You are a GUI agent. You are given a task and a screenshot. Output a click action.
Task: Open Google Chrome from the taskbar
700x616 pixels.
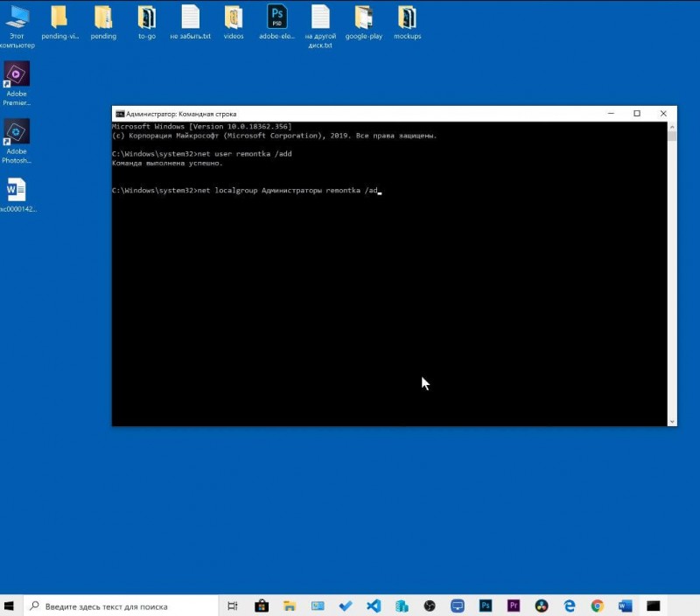[598, 605]
